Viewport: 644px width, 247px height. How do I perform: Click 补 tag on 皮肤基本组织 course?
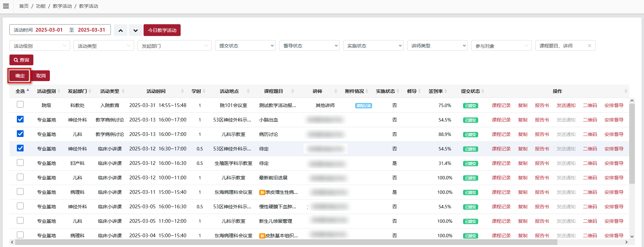(x=262, y=236)
